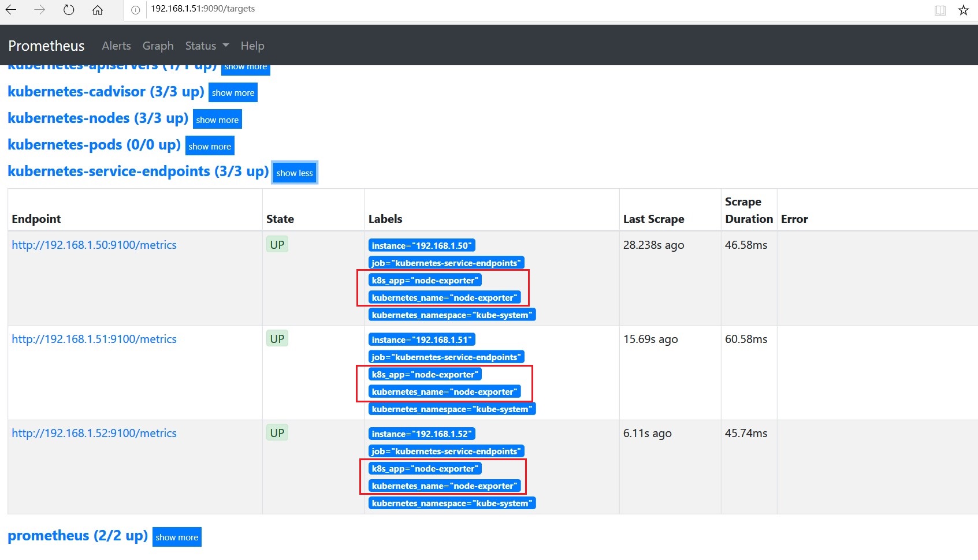Click the job label in the 192.168.1.51 row
This screenshot has height=560, width=978.
tap(446, 357)
